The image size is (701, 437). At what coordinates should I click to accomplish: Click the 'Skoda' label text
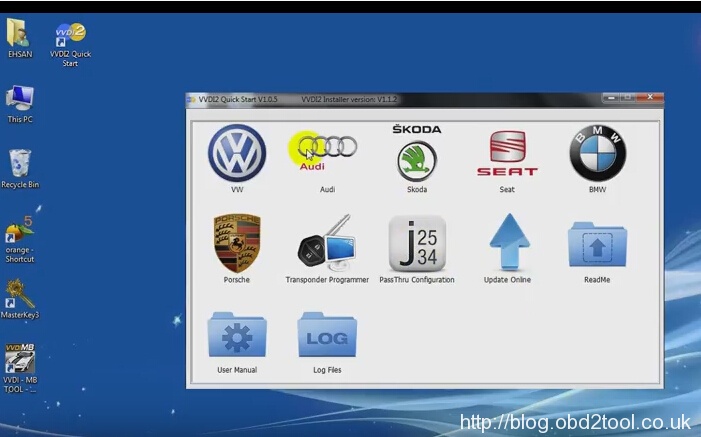pyautogui.click(x=417, y=190)
